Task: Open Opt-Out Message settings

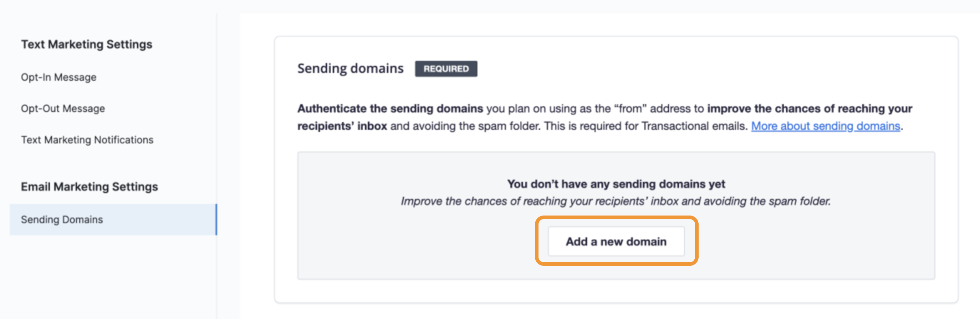Action: (x=63, y=108)
